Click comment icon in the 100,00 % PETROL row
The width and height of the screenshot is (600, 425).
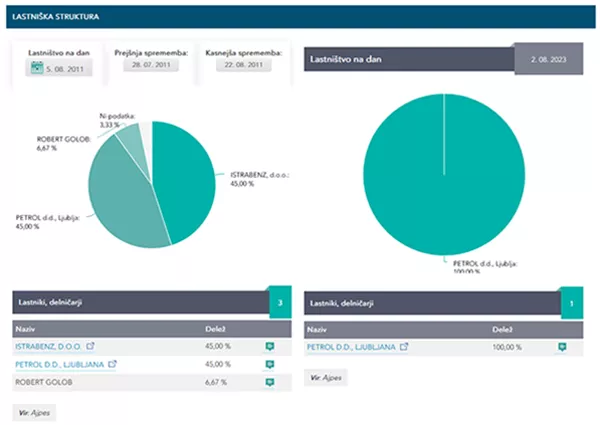(x=562, y=347)
